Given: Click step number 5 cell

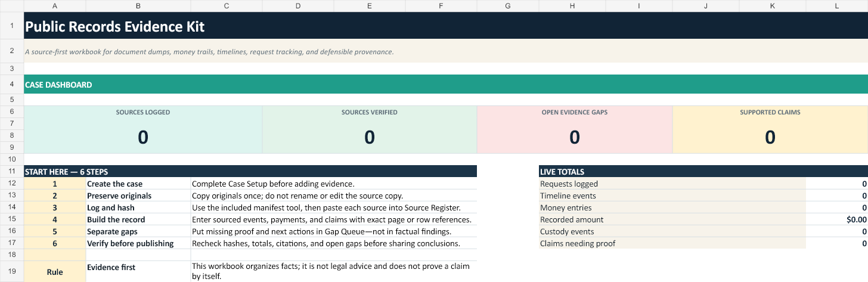Looking at the screenshot, I should [x=55, y=231].
